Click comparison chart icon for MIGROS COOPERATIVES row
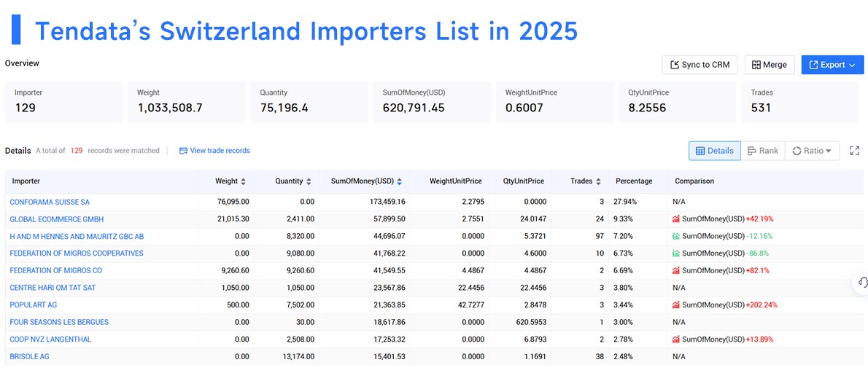The width and height of the screenshot is (868, 373). pos(676,253)
